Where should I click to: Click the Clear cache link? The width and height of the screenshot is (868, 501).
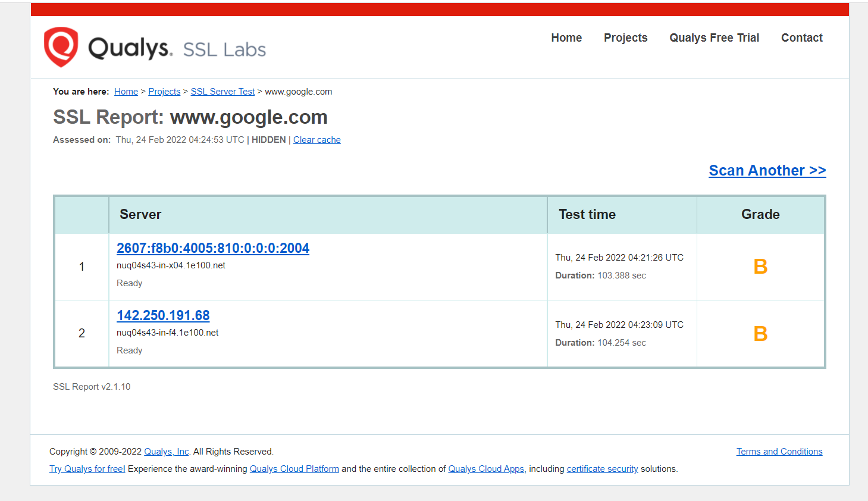[317, 139]
